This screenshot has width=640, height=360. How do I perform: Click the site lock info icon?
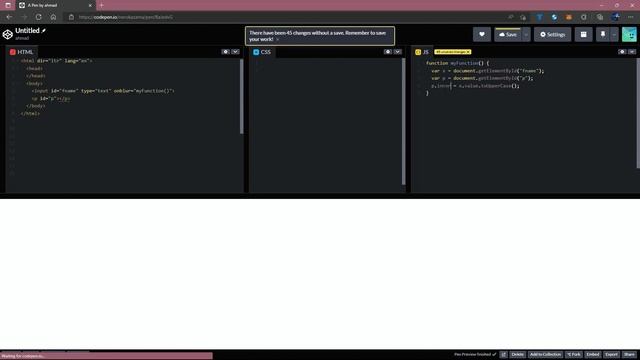71,17
